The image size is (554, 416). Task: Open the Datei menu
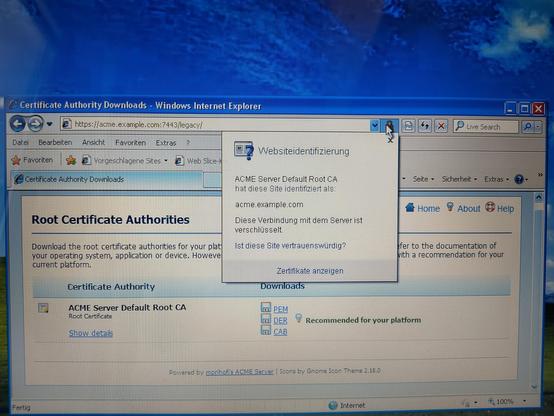(20, 142)
